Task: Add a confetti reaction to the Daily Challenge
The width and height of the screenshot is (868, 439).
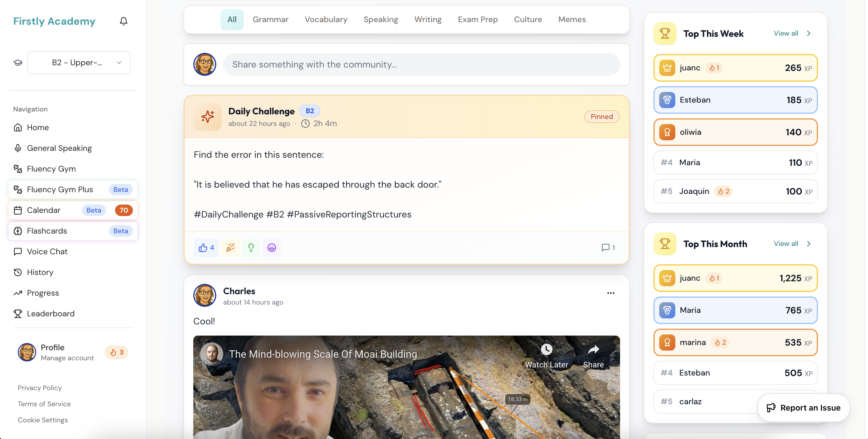Action: tap(230, 247)
